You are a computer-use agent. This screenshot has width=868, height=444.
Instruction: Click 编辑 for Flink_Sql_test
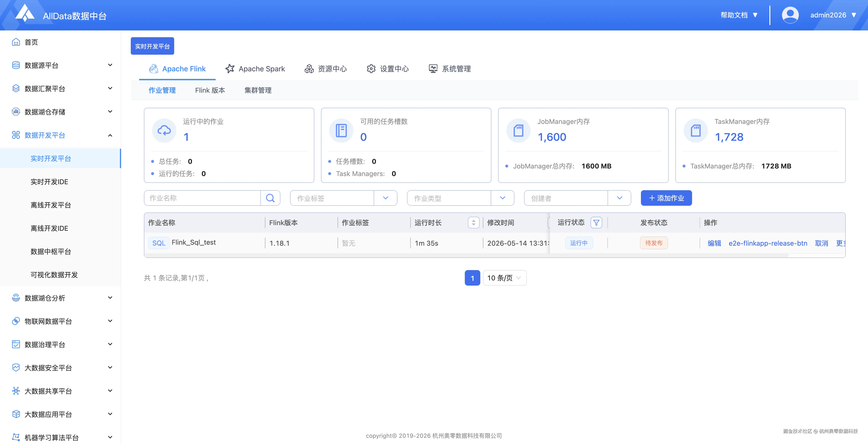tap(714, 243)
